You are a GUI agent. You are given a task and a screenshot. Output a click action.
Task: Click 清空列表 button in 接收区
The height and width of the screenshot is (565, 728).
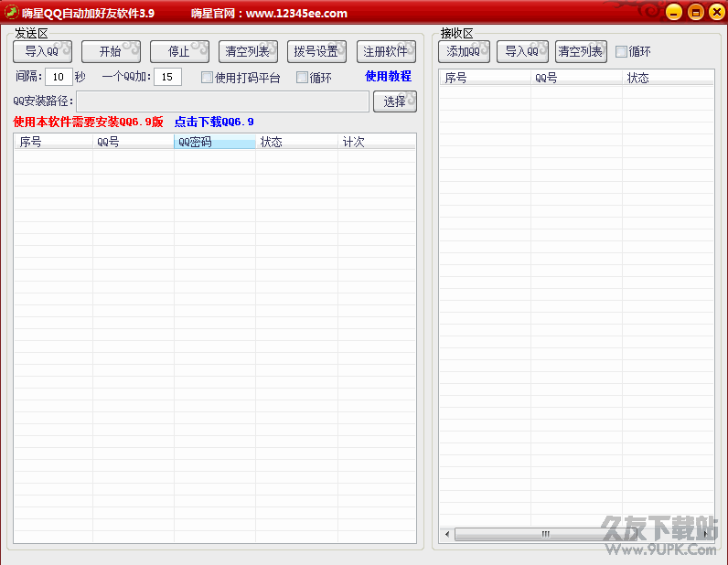pos(582,51)
